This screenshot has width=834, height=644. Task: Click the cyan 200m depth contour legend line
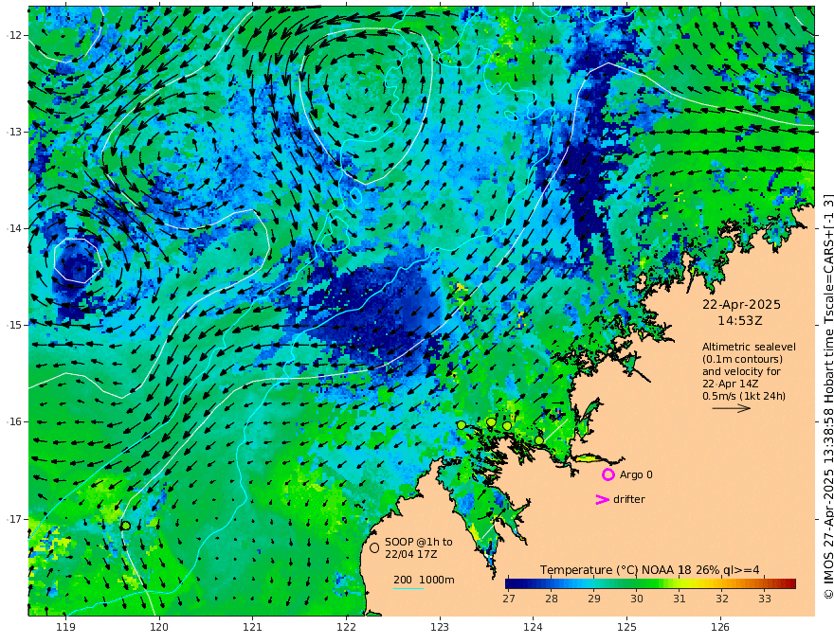408,588
